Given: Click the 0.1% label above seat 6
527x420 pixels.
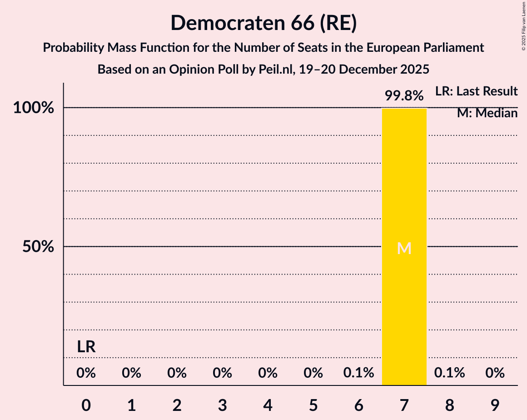Looking at the screenshot, I should click(x=358, y=373).
